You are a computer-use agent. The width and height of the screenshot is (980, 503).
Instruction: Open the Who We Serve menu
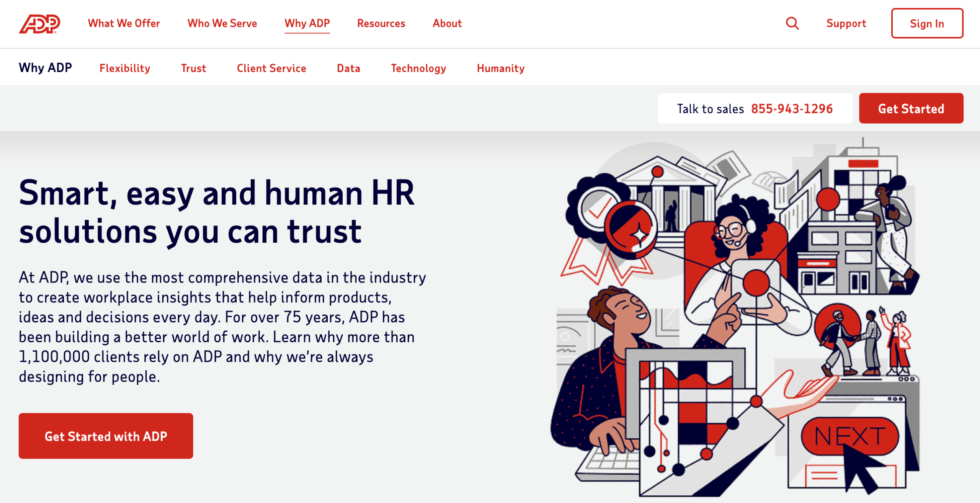click(x=222, y=23)
